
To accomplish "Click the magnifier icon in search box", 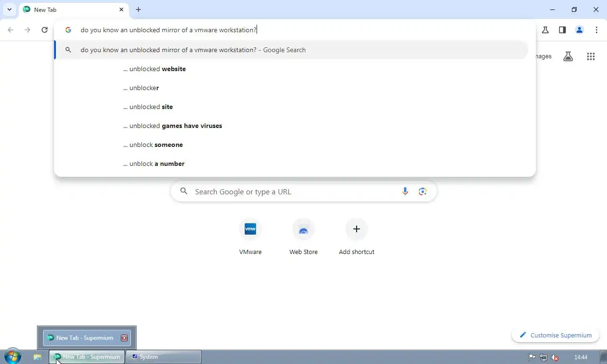I will 184,191.
